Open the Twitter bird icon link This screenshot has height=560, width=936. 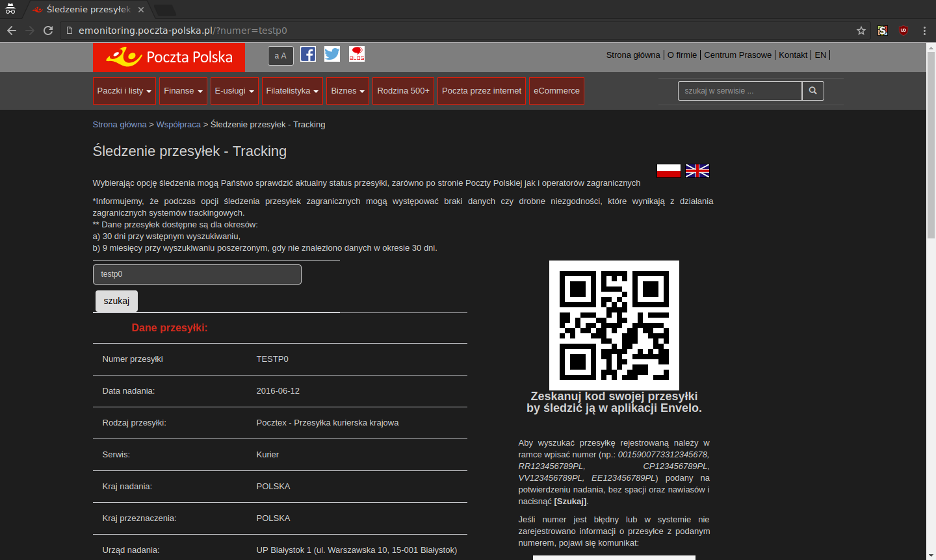[332, 54]
